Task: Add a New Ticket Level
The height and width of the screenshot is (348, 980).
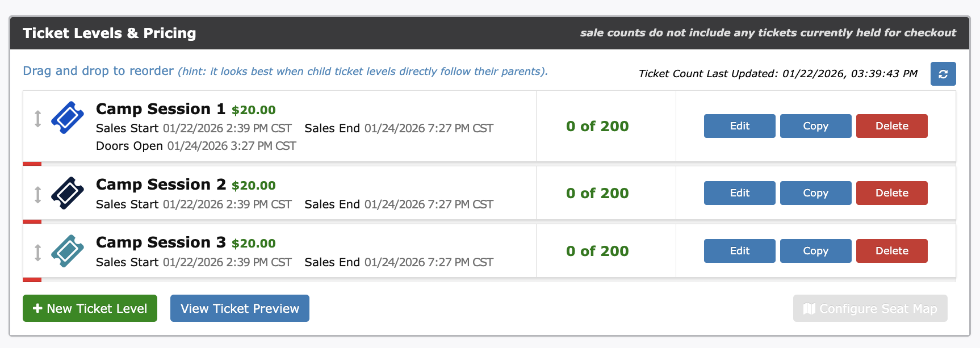Action: click(x=90, y=308)
